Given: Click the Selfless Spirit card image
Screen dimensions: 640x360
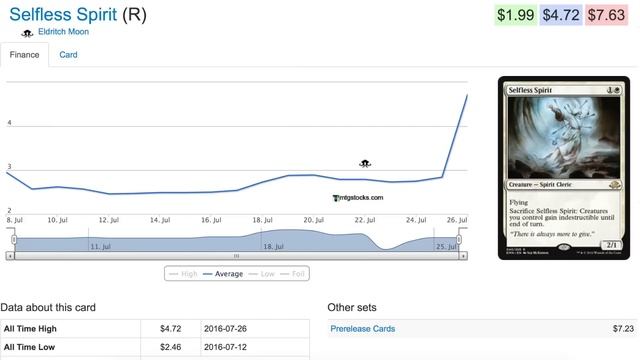Looking at the screenshot, I should (564, 168).
